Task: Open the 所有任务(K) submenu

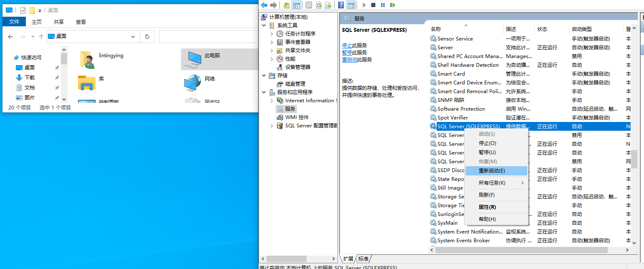Action: pos(496,183)
